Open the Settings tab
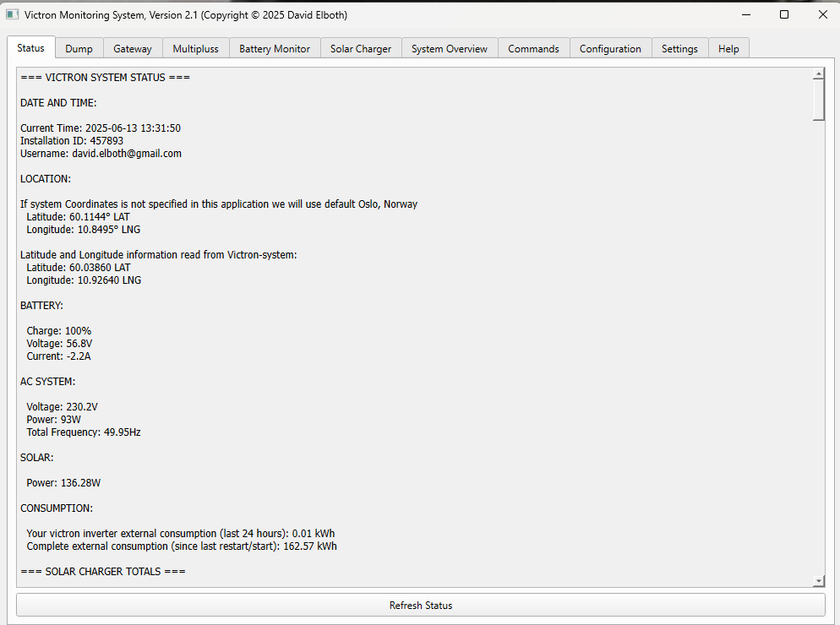Image resolution: width=840 pixels, height=625 pixels. pyautogui.click(x=679, y=49)
